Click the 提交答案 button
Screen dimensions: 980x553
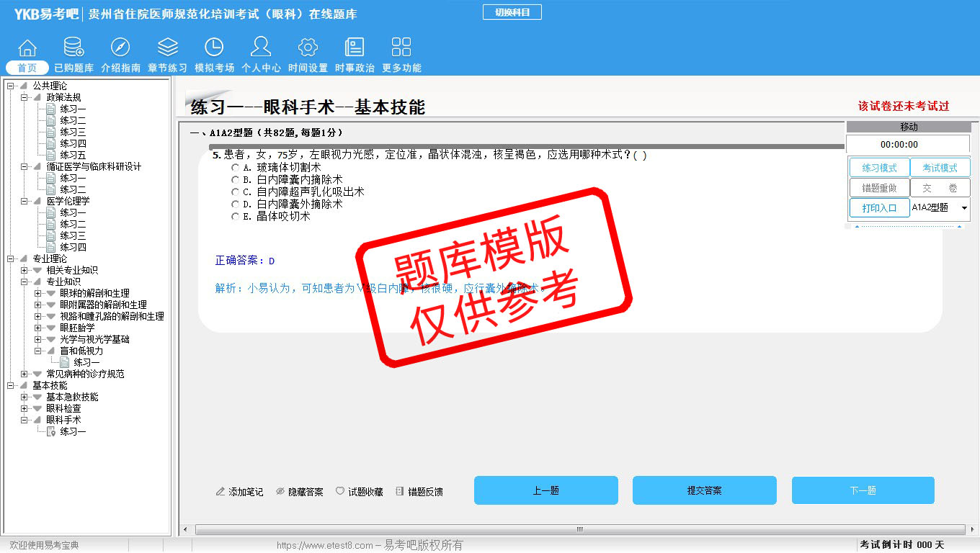coord(704,490)
